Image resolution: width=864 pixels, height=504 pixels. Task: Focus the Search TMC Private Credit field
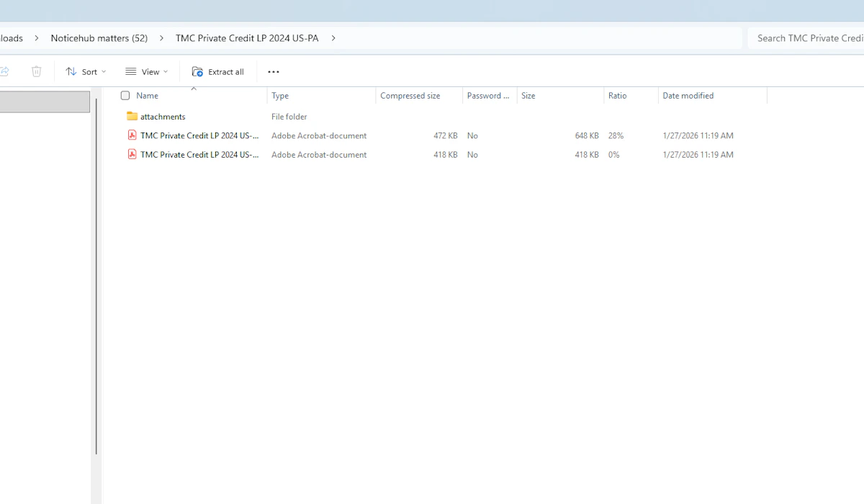pos(808,38)
